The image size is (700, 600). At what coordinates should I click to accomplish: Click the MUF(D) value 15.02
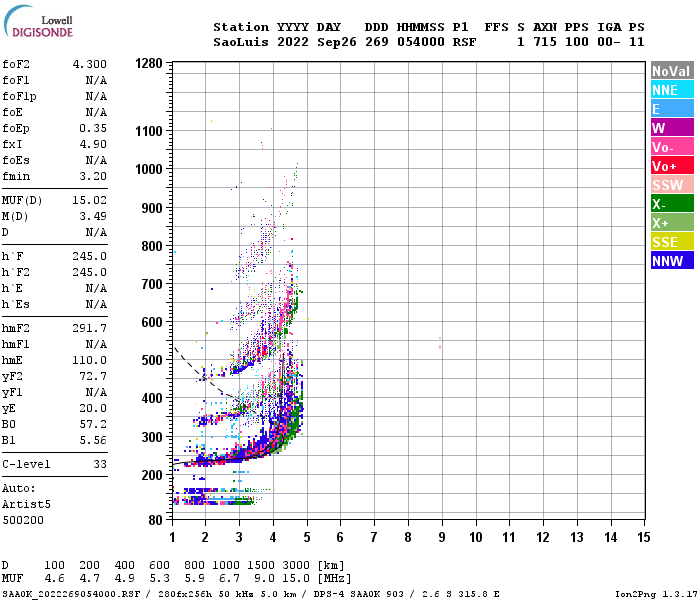pyautogui.click(x=90, y=200)
